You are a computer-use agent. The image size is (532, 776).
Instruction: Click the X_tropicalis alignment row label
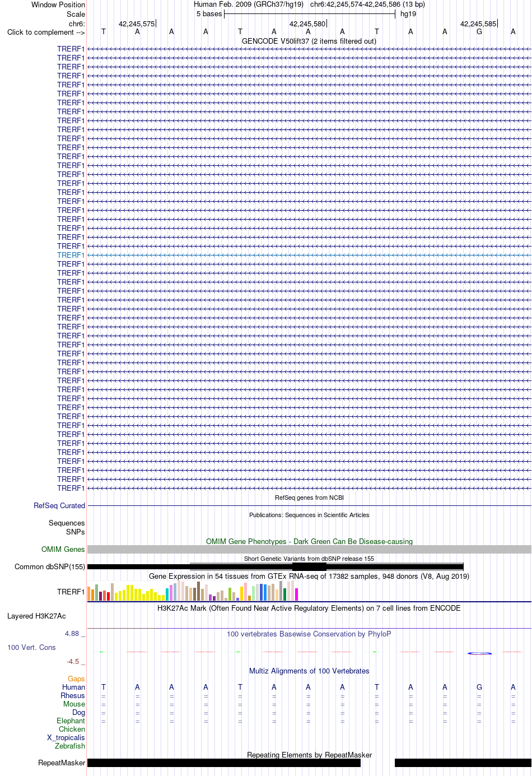coord(66,737)
